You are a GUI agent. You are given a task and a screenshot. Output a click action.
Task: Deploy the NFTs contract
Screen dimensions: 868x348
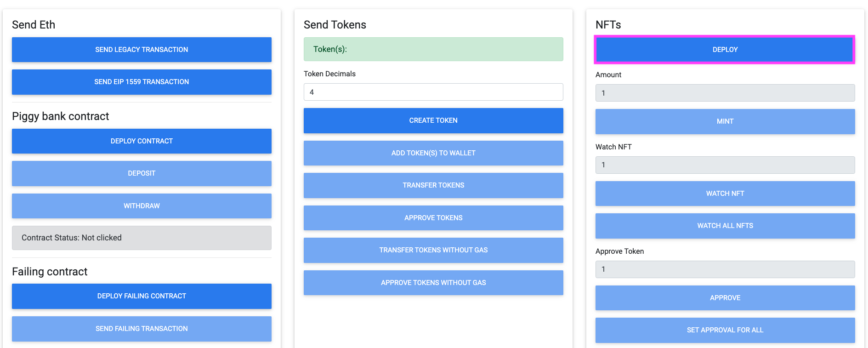tap(725, 50)
